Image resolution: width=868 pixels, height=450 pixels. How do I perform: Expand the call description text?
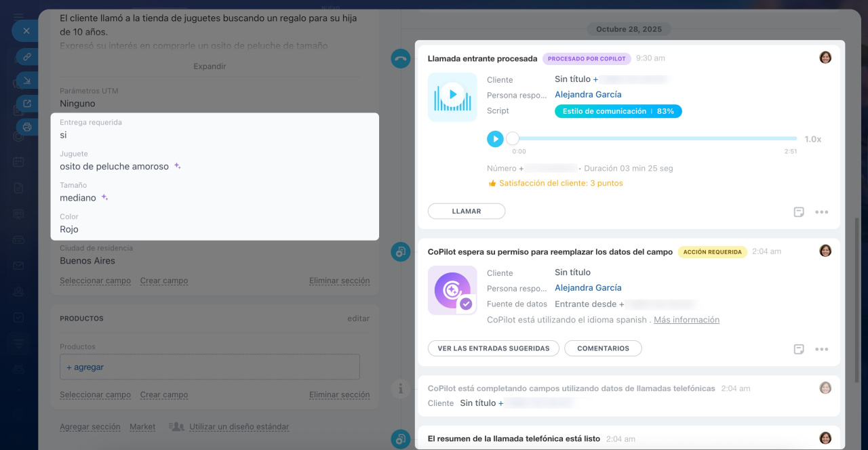tap(210, 66)
